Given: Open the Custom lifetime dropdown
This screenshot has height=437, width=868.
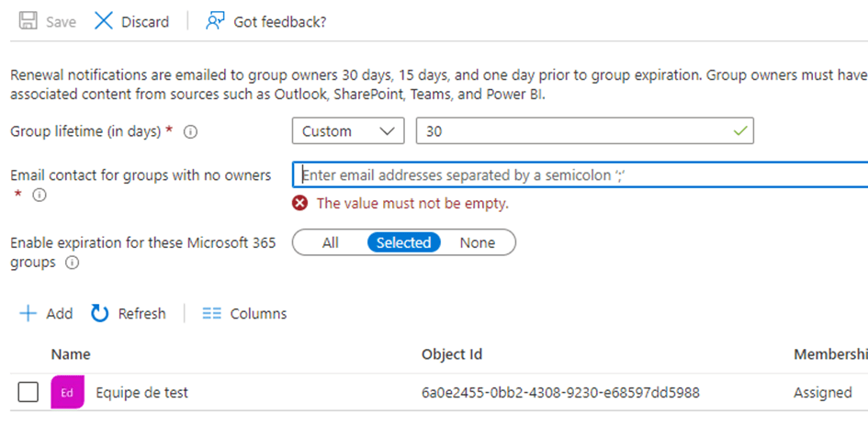Looking at the screenshot, I should pos(348,131).
